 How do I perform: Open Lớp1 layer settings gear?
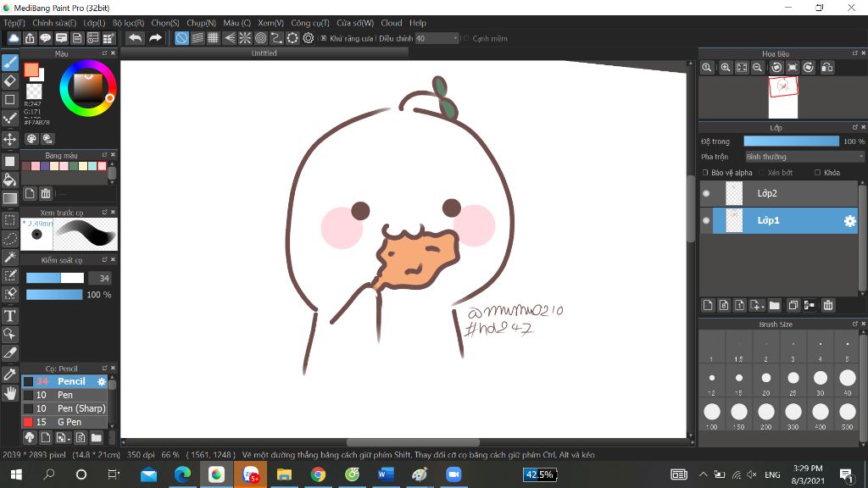(x=849, y=221)
